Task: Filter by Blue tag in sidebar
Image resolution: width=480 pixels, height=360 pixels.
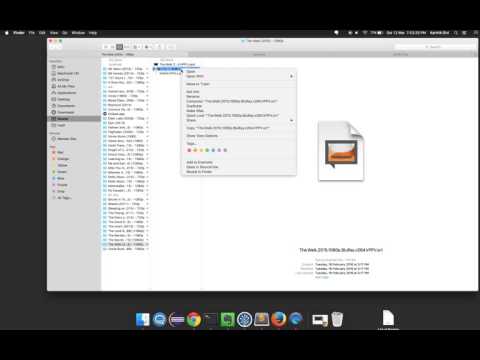Action: pyautogui.click(x=59, y=178)
